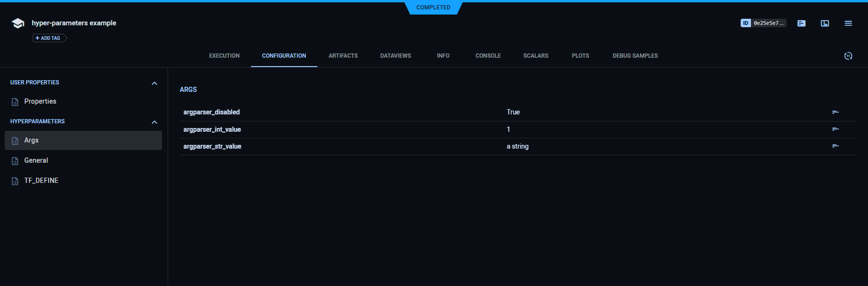The image size is (868, 286).
Task: Open the experiment description details icon
Action: click(802, 23)
